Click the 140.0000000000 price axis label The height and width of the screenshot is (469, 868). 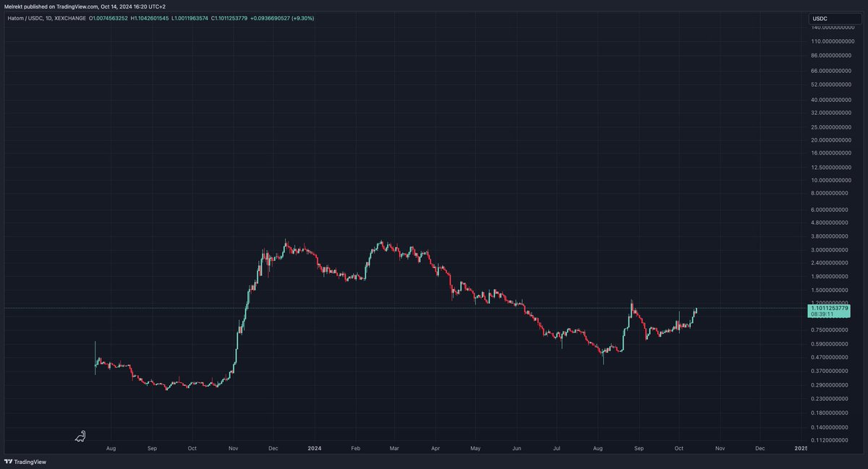833,27
